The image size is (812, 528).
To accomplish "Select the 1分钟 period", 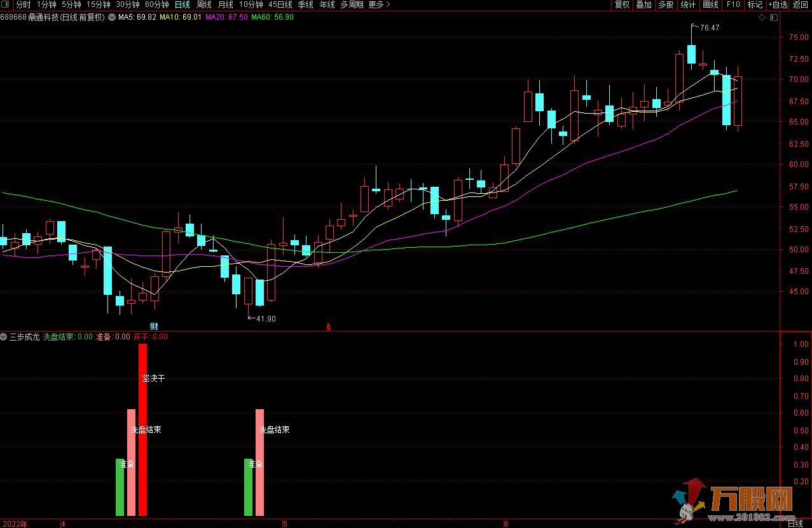I will coord(46,4).
